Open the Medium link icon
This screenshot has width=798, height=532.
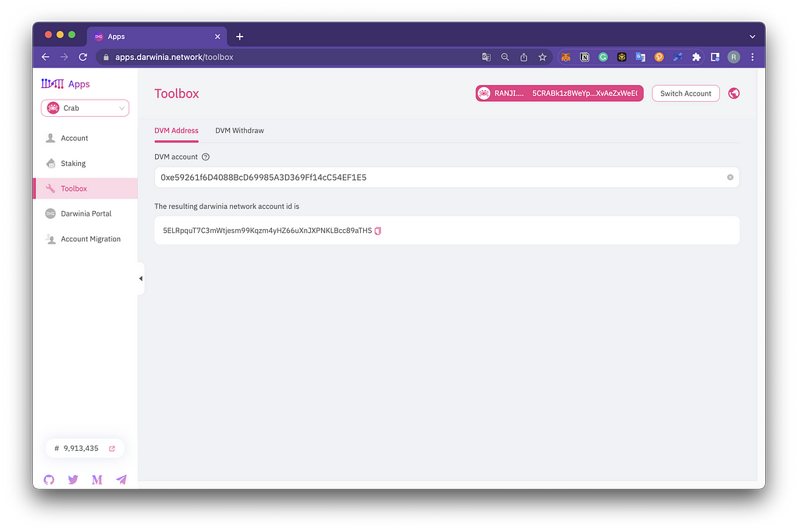pyautogui.click(x=97, y=480)
